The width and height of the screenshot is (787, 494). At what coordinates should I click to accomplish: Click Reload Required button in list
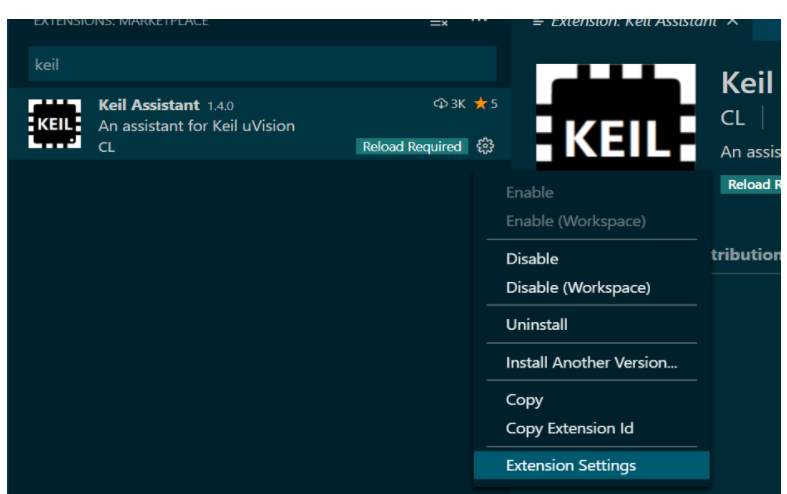tap(412, 147)
